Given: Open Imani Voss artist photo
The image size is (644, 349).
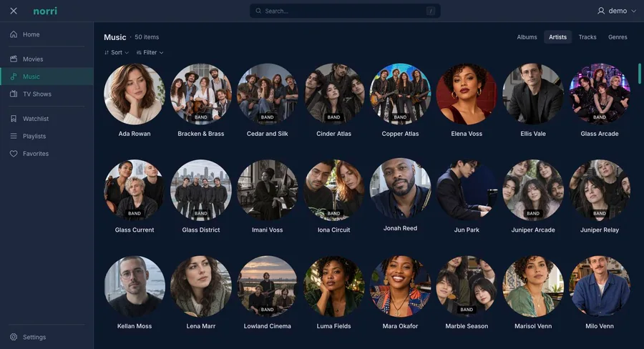Looking at the screenshot, I should [x=268, y=190].
